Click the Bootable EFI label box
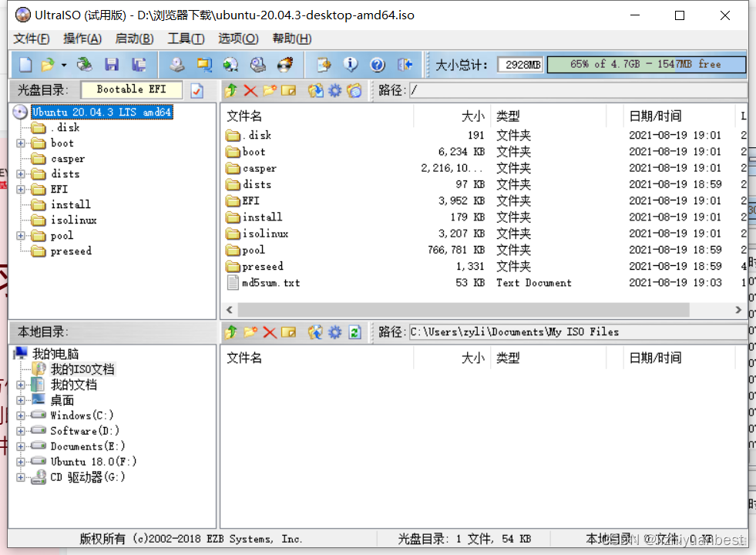Image resolution: width=756 pixels, height=555 pixels. [x=132, y=89]
